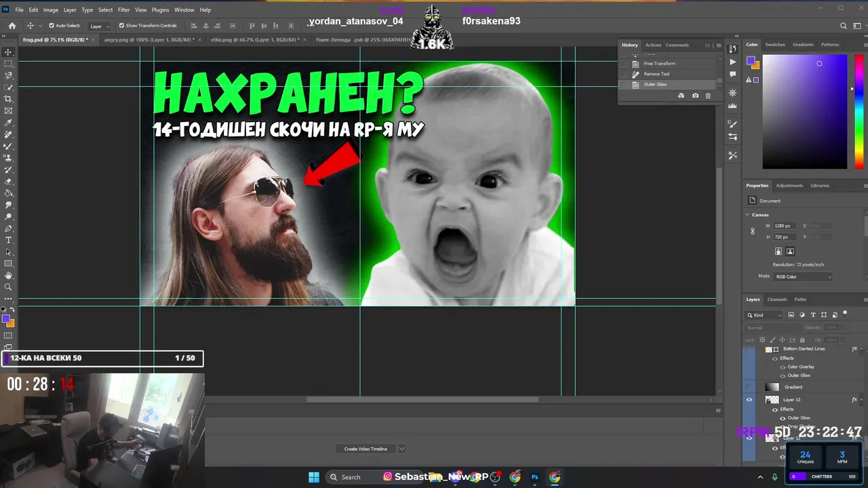868x488 pixels.
Task: Select the Horizontal Type tool
Action: (x=8, y=240)
